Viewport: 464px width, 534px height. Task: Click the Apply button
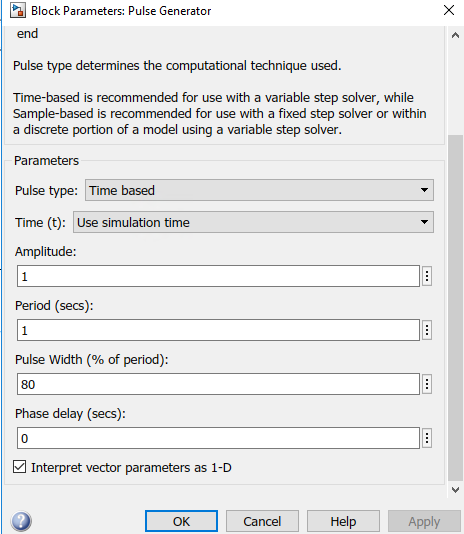tap(424, 521)
